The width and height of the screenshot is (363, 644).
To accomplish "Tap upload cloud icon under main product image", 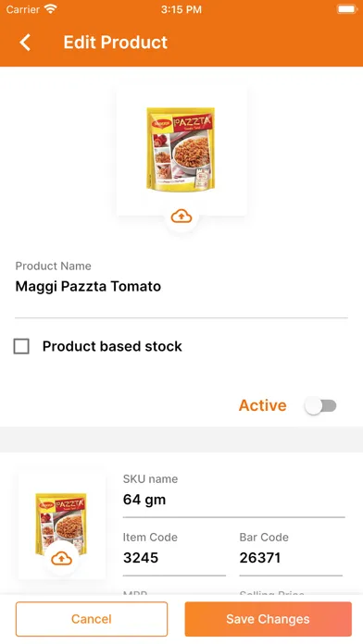I will (x=181, y=216).
